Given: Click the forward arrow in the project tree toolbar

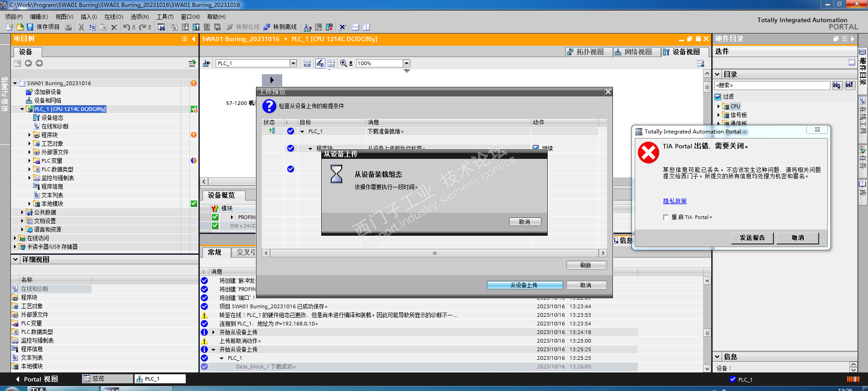Looking at the screenshot, I should click(x=39, y=63).
